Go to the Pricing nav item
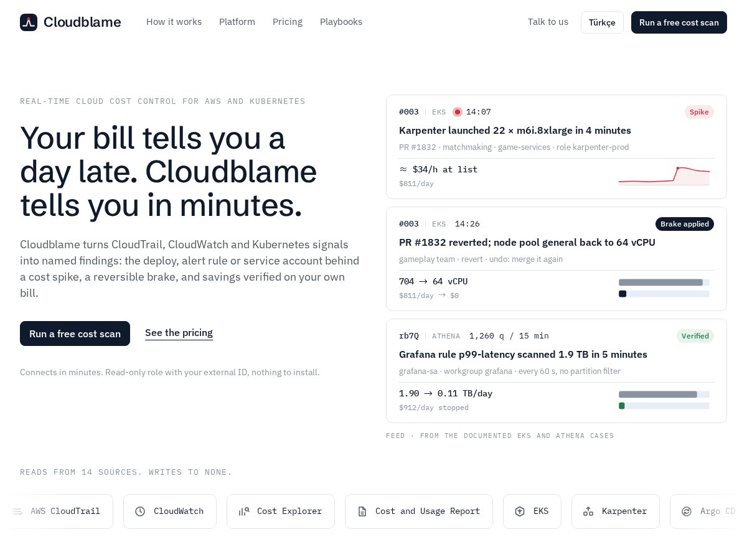 [x=288, y=22]
